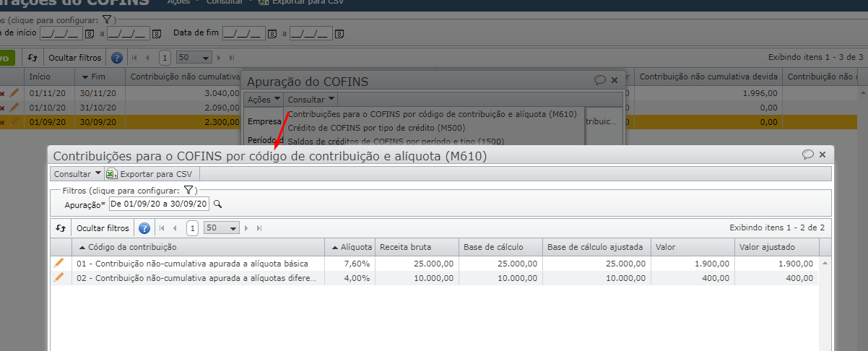Click the 7,60% alíquota cell
The width and height of the screenshot is (868, 351).
pyautogui.click(x=350, y=264)
